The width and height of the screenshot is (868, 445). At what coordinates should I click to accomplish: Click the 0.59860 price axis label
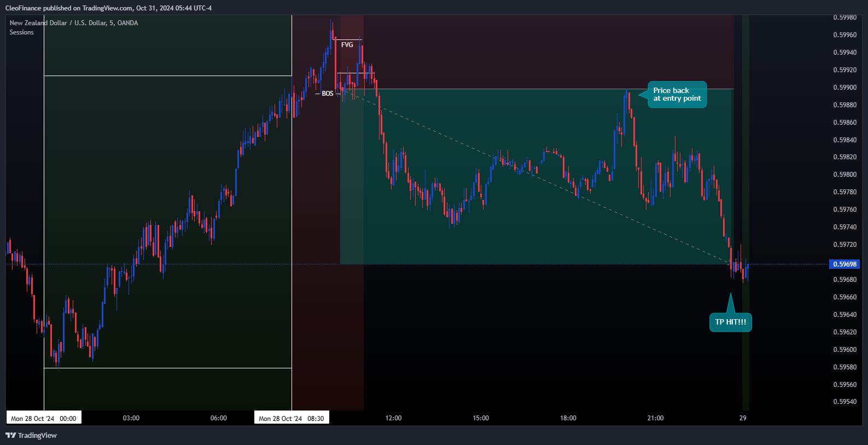click(x=845, y=123)
